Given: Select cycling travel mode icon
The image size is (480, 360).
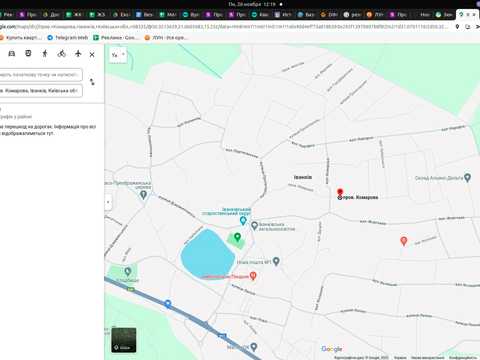Looking at the screenshot, I should pos(61,53).
